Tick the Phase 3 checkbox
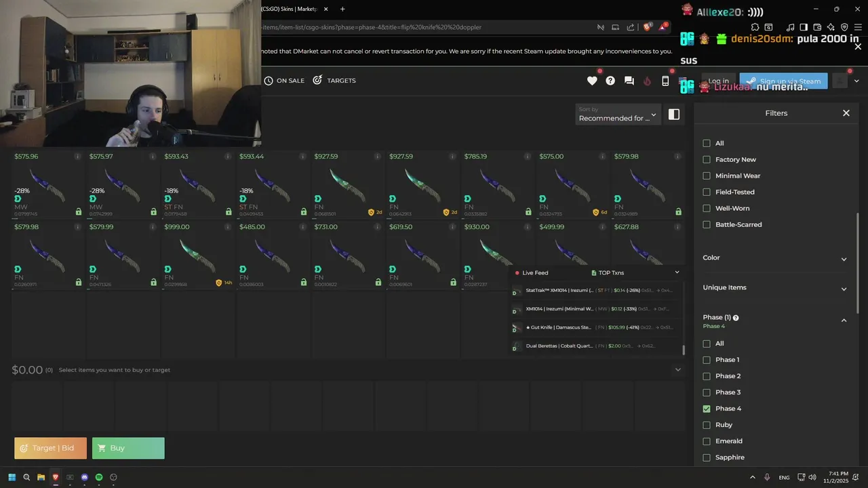Image resolution: width=868 pixels, height=488 pixels. (707, 392)
